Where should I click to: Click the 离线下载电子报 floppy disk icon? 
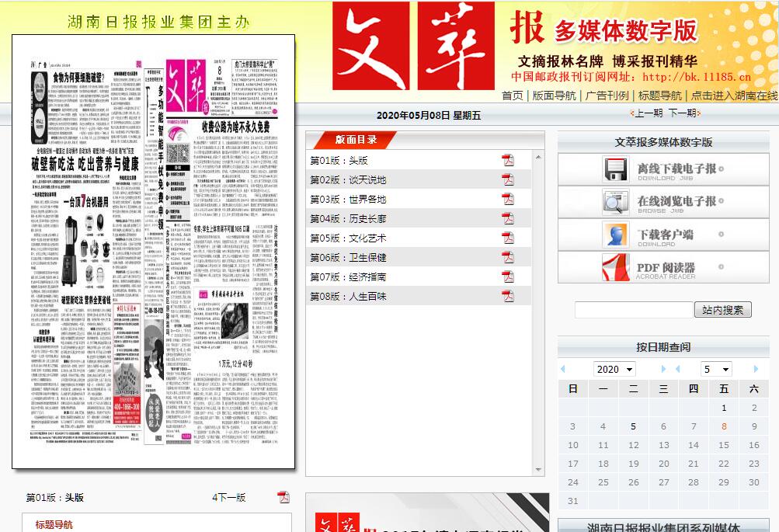pyautogui.click(x=616, y=169)
